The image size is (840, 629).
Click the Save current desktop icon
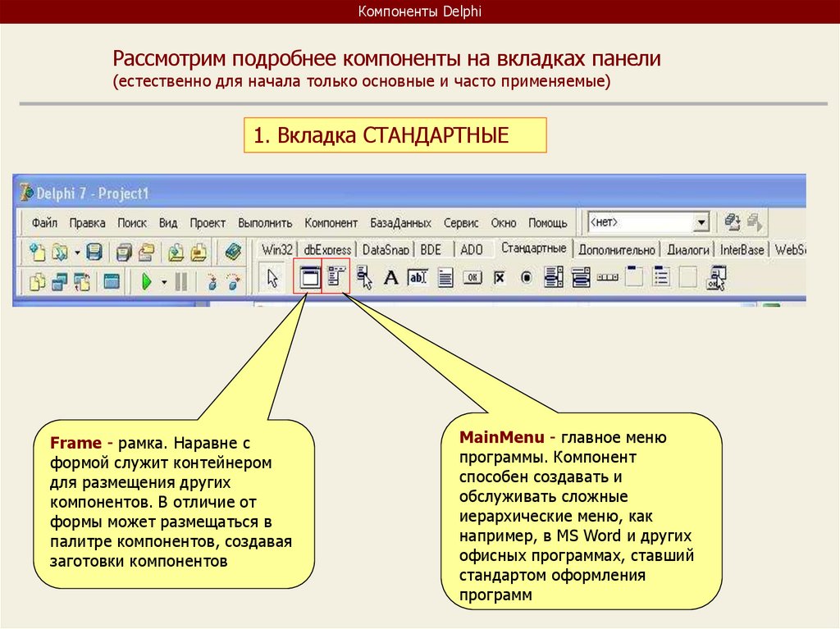coord(732,221)
